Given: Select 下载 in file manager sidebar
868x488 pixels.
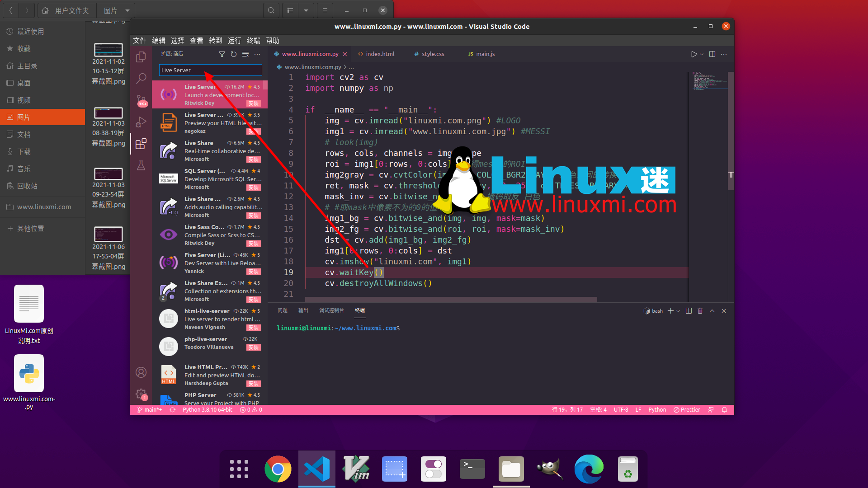Looking at the screenshot, I should 42,152.
